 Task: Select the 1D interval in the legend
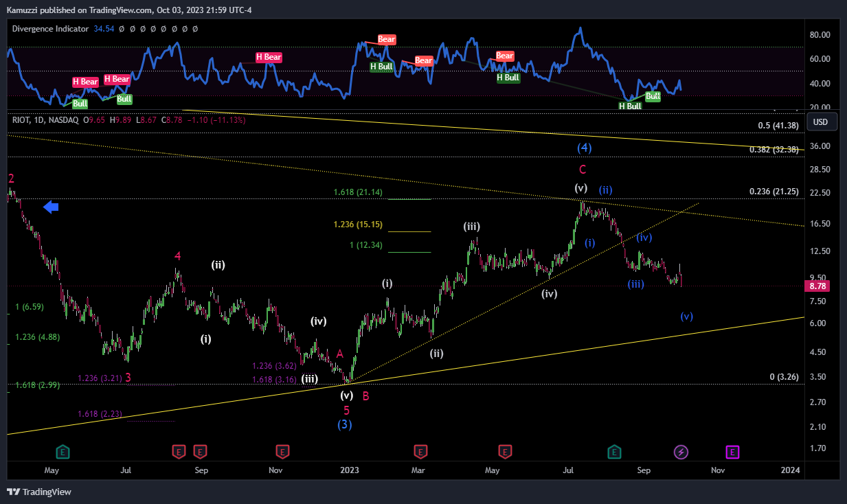coord(40,120)
